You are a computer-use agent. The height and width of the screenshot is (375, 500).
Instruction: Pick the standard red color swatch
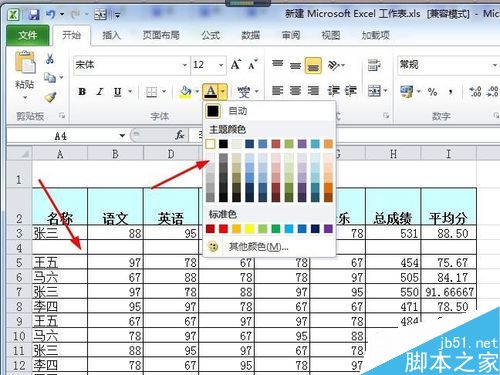(x=223, y=229)
